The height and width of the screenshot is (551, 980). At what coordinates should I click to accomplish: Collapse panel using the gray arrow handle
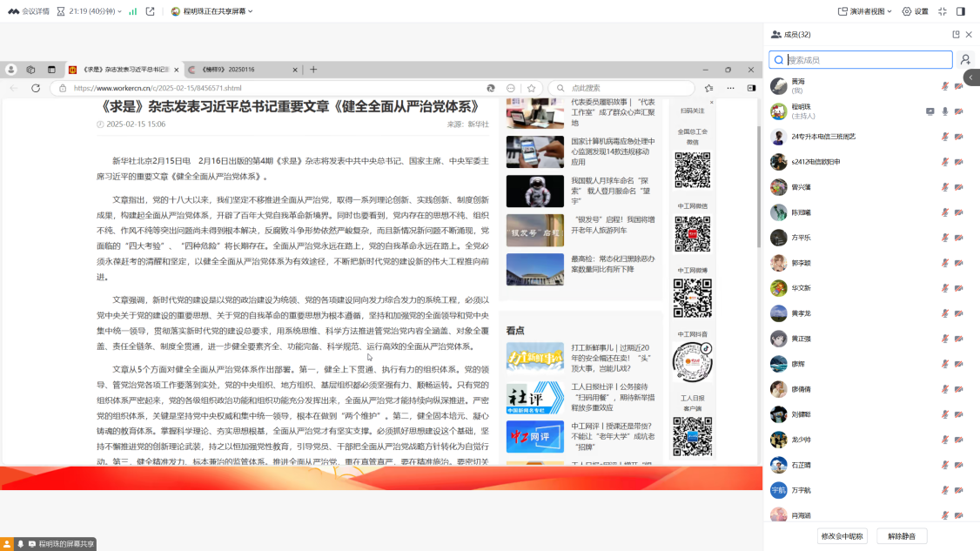click(x=972, y=77)
